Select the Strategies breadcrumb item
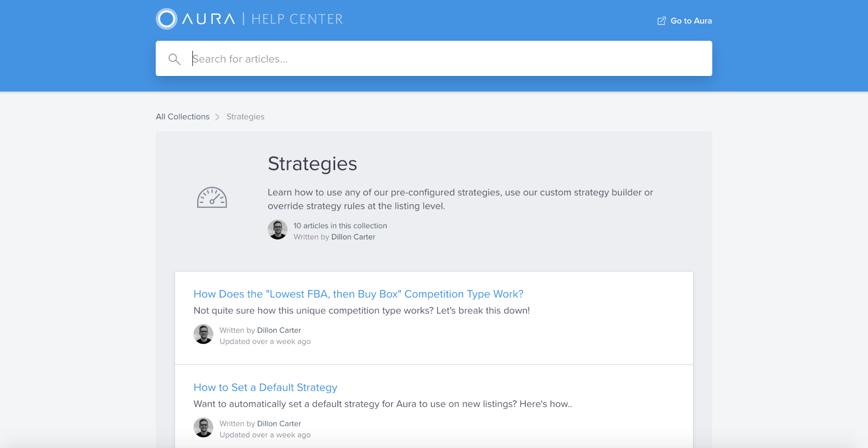 [x=245, y=116]
